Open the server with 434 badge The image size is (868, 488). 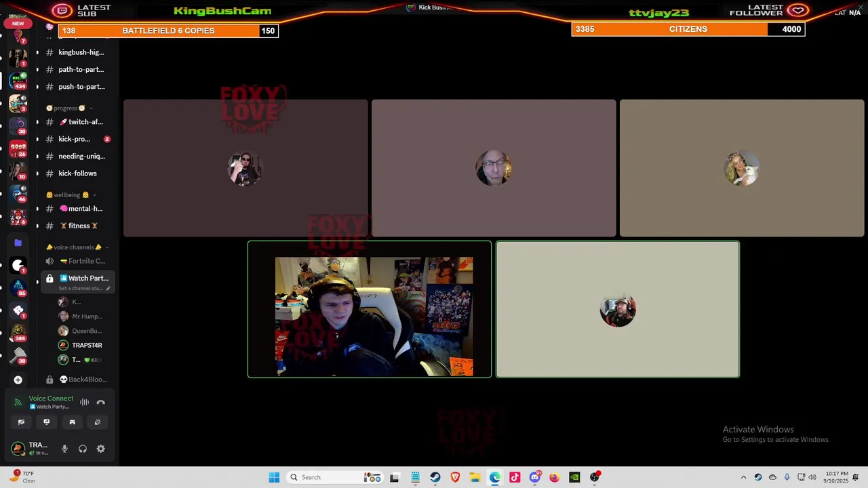[x=18, y=80]
